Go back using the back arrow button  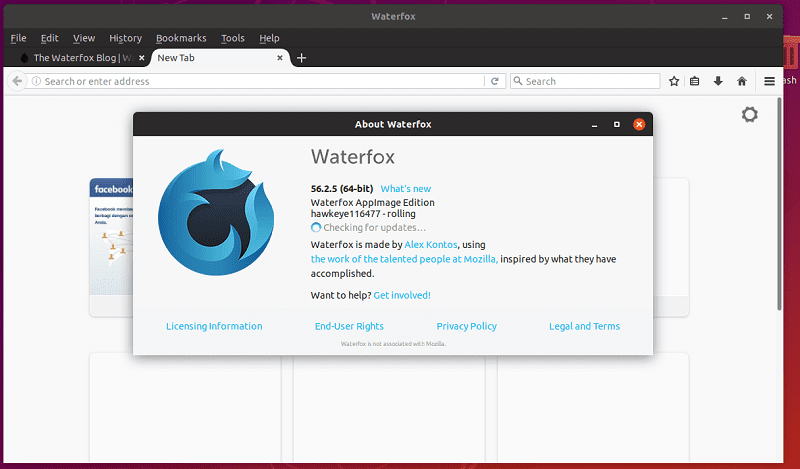click(17, 81)
